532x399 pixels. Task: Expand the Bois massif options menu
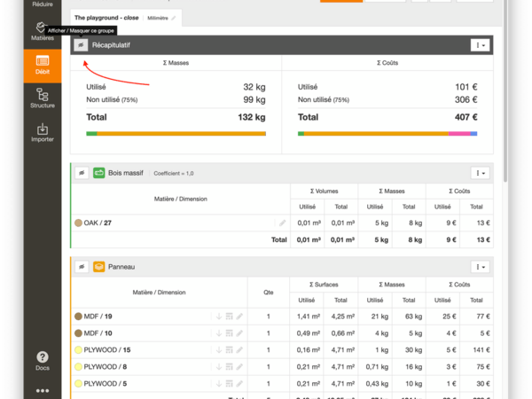[x=480, y=173]
